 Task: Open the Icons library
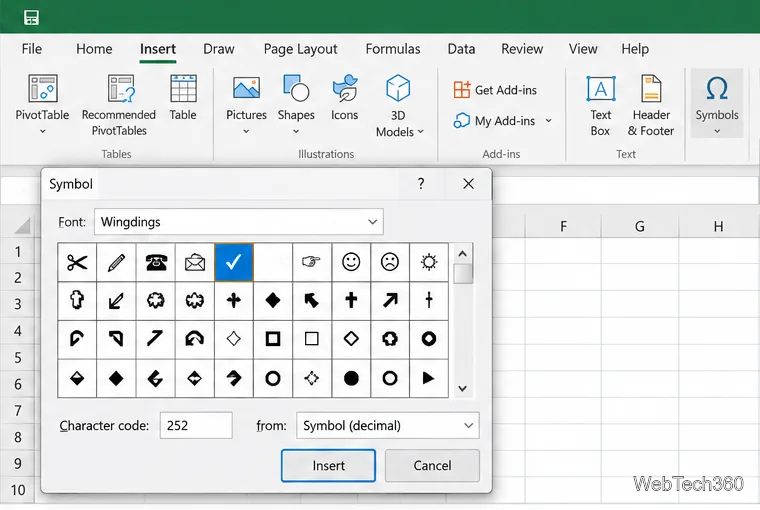point(345,97)
